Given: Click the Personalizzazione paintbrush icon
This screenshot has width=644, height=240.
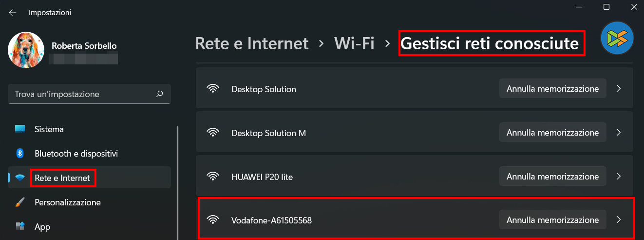Looking at the screenshot, I should (20, 202).
